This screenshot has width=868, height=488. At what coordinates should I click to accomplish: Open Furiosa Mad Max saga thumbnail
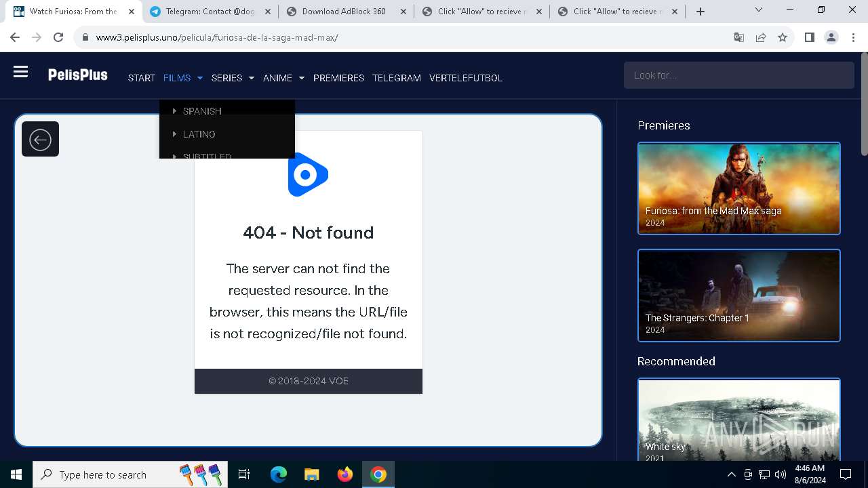(x=739, y=188)
